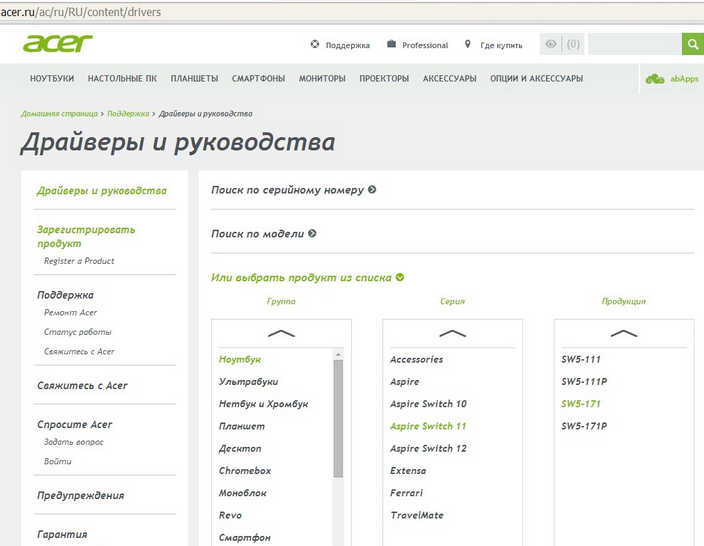The height and width of the screenshot is (546, 704).
Task: Open the МОНИТОРЫ menu
Action: [x=322, y=79]
